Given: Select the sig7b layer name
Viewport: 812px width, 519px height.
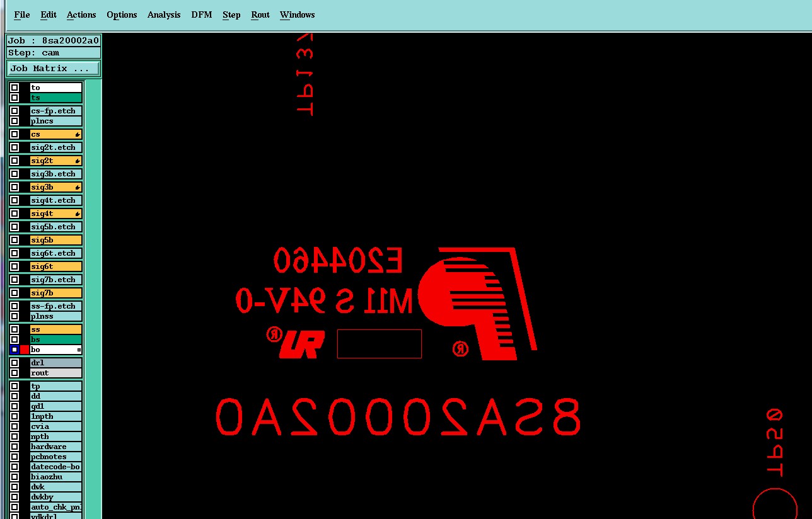Looking at the screenshot, I should point(56,293).
